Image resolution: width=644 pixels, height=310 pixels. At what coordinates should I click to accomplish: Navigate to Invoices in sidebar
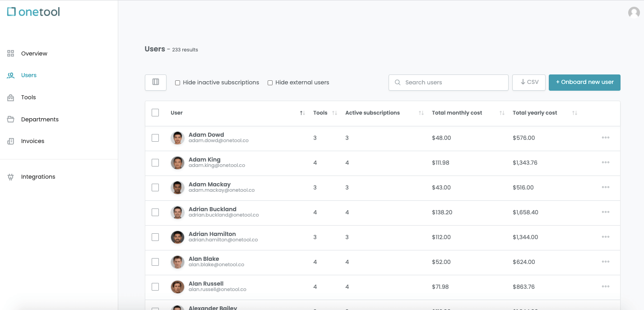(32, 141)
